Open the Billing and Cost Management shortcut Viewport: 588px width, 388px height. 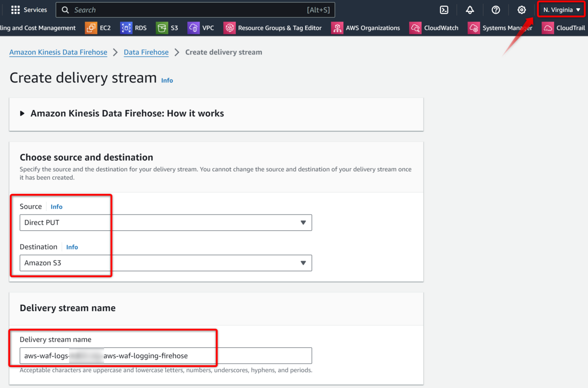click(x=38, y=28)
